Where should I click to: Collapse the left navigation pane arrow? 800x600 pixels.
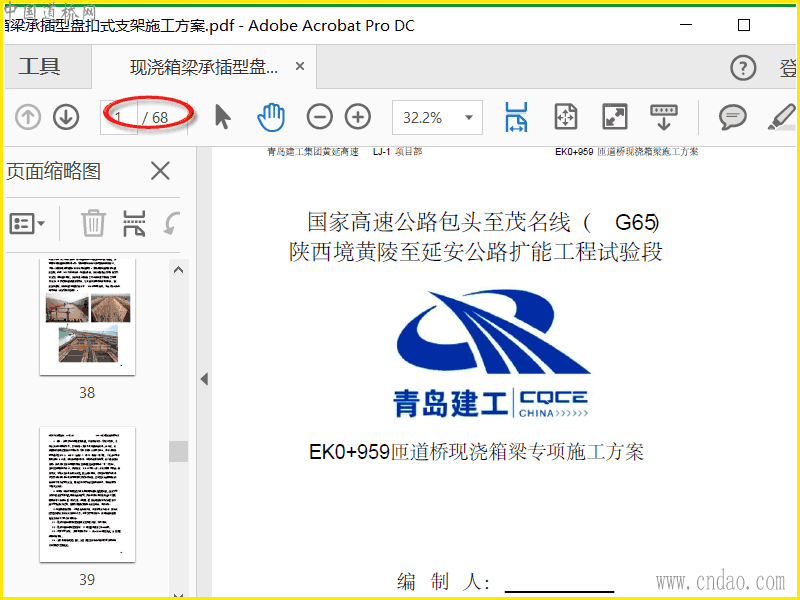point(204,379)
